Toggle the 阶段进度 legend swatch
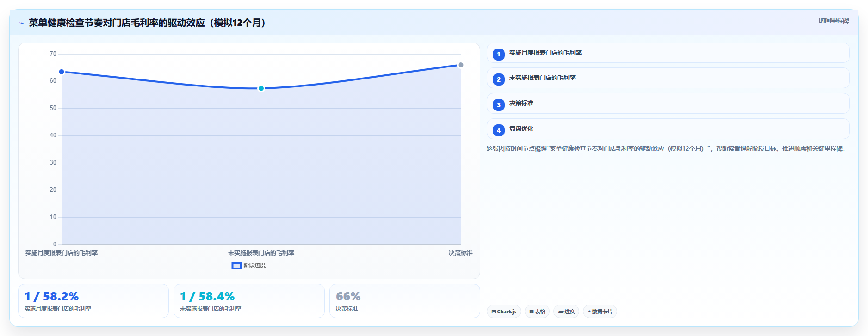The height and width of the screenshot is (336, 868). [x=236, y=265]
